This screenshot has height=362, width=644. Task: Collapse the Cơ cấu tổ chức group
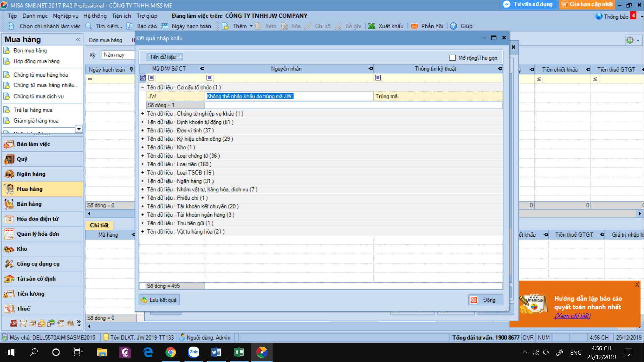(143, 87)
